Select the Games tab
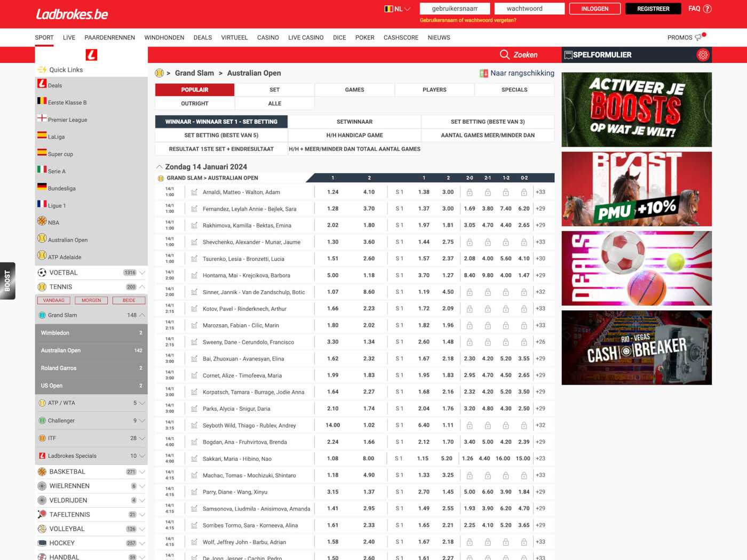Viewport: 747px width, 560px height. (x=354, y=90)
